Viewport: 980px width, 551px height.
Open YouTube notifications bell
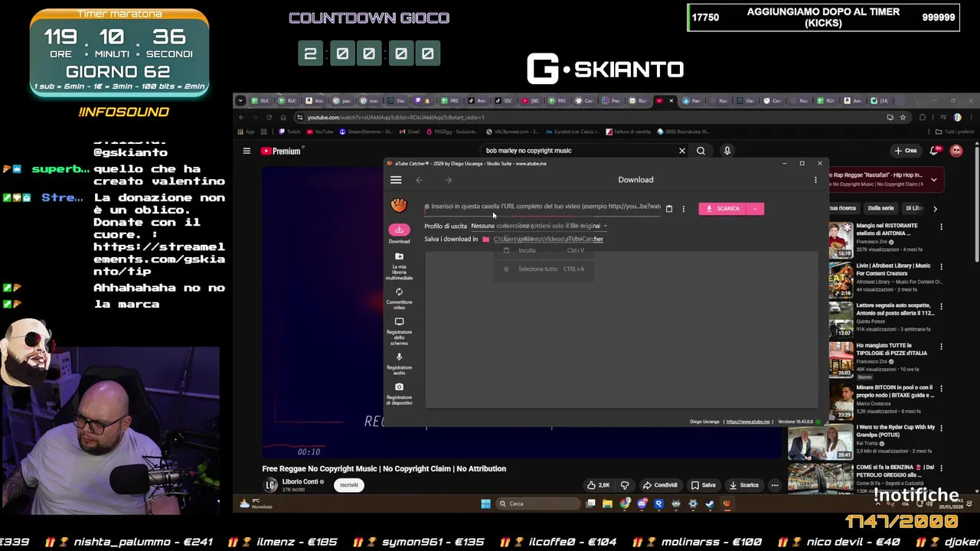(935, 151)
